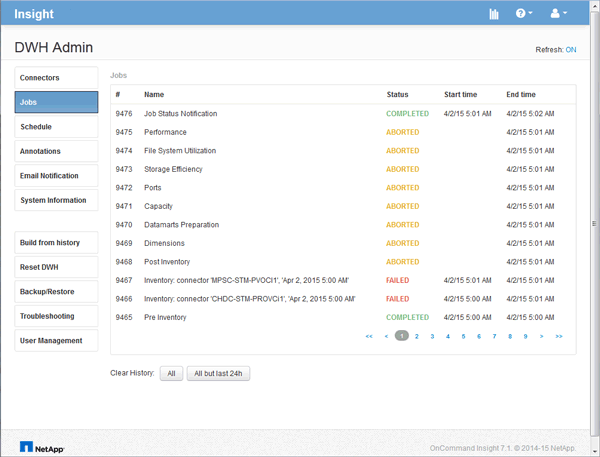Click the NetApp logo in footer

tap(42, 447)
